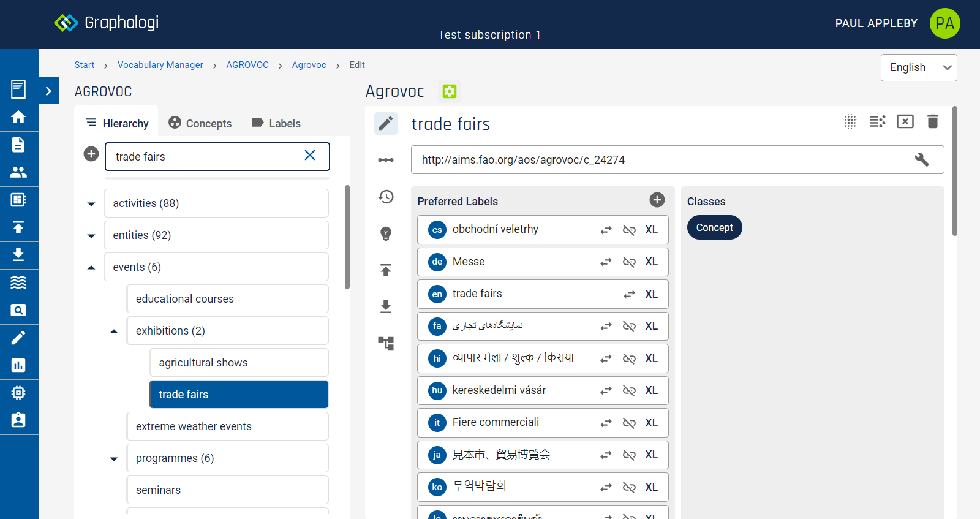Select educational courses in hierarchy

(x=228, y=299)
